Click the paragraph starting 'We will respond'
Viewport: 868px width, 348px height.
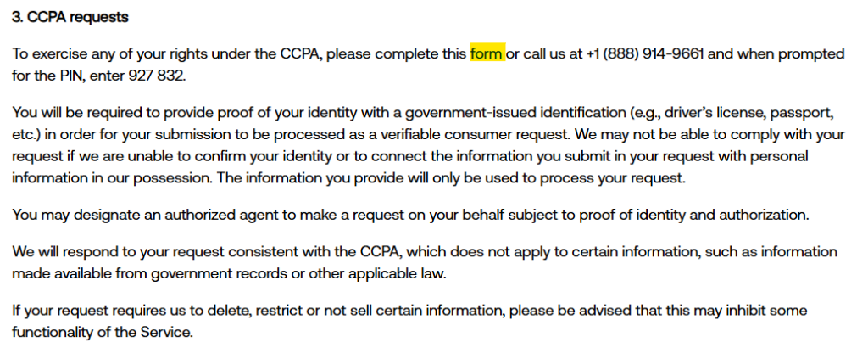click(339, 263)
